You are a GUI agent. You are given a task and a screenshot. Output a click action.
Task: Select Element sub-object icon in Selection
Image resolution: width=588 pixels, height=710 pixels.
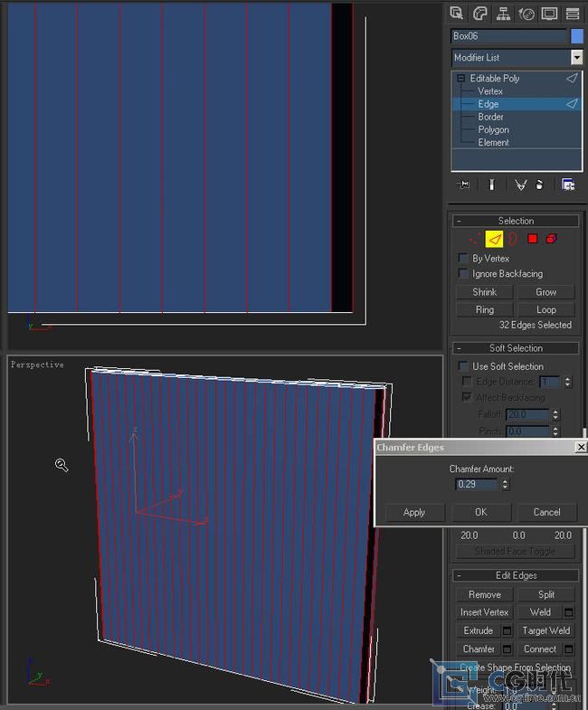[x=551, y=239]
